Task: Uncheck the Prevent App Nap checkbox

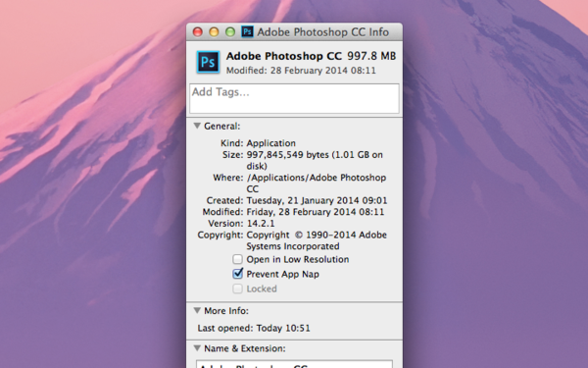Action: click(238, 274)
